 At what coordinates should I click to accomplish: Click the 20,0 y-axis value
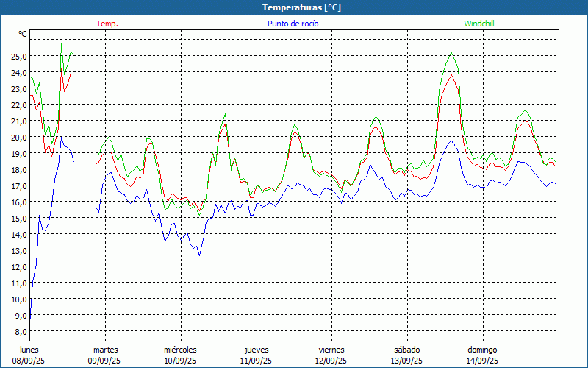pos(20,137)
